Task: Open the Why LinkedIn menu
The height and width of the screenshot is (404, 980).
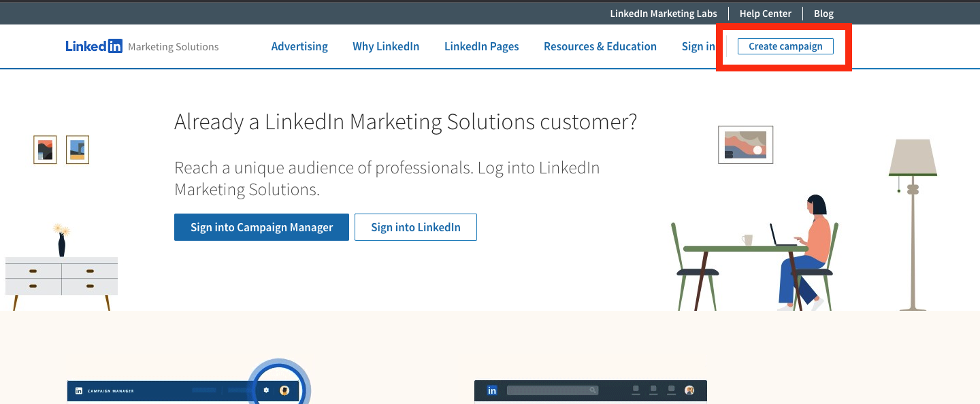Action: click(386, 46)
